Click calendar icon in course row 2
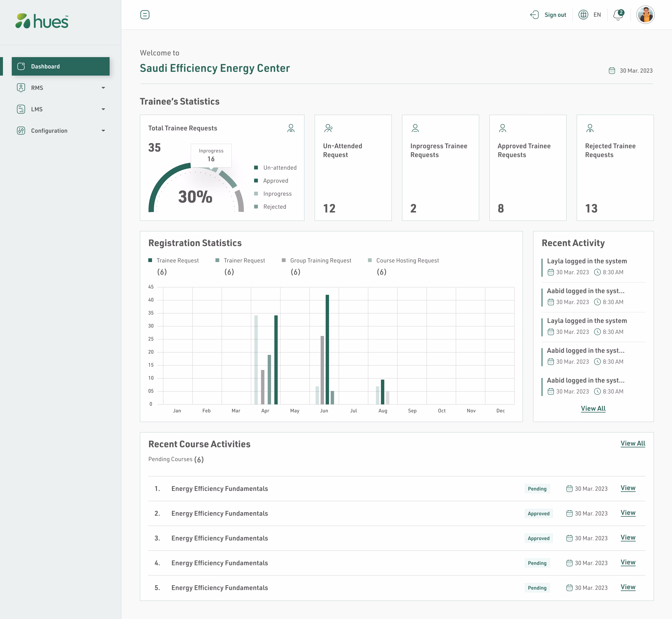This screenshot has width=672, height=619. [x=570, y=514]
